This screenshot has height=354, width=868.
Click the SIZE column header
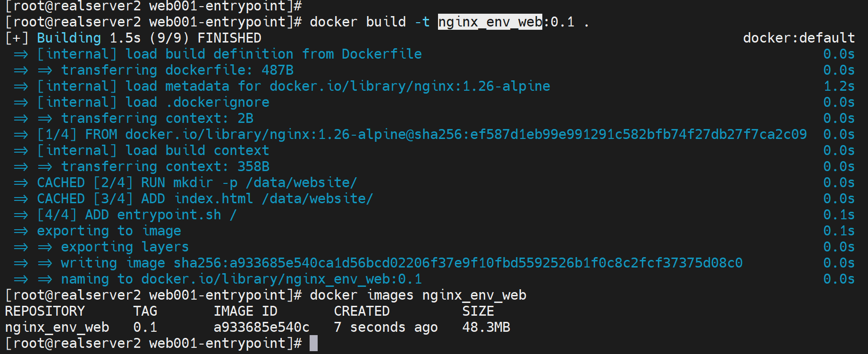478,311
